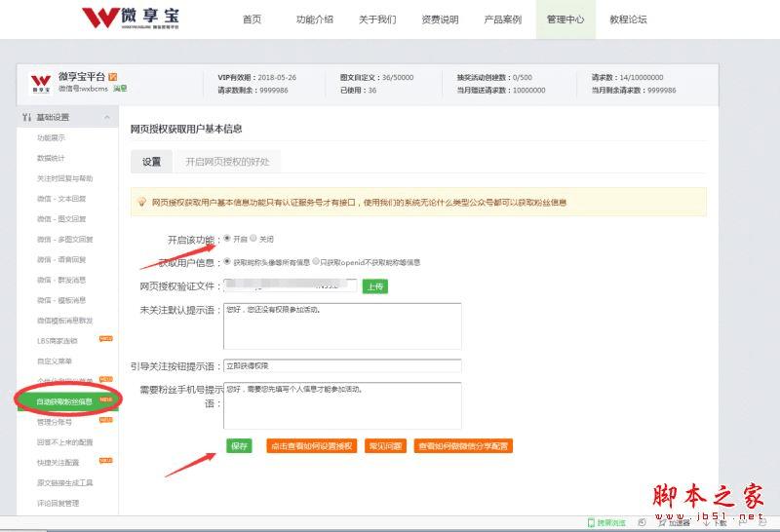Open 关注时回复与帮助 in sidebar
780x532 pixels.
(64, 178)
